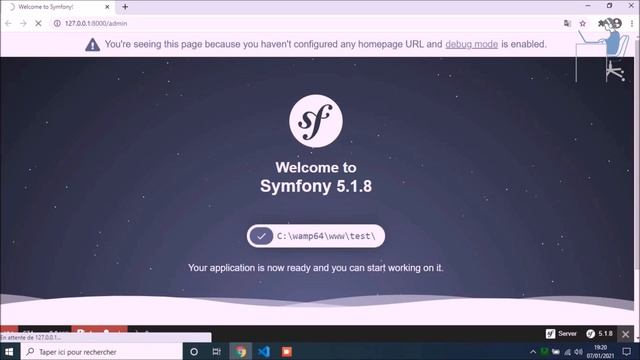Image resolution: width=640 pixels, height=360 pixels.
Task: Open the translate page icon
Action: pos(567,24)
